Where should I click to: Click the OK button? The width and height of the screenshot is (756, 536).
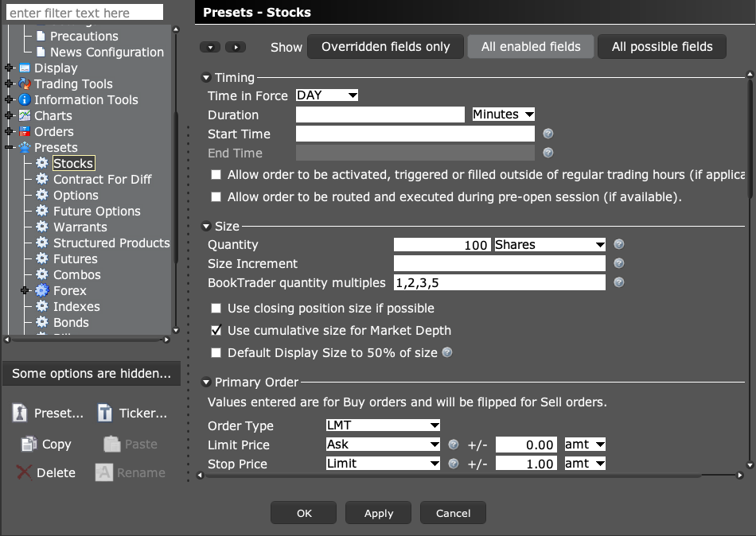click(x=304, y=513)
